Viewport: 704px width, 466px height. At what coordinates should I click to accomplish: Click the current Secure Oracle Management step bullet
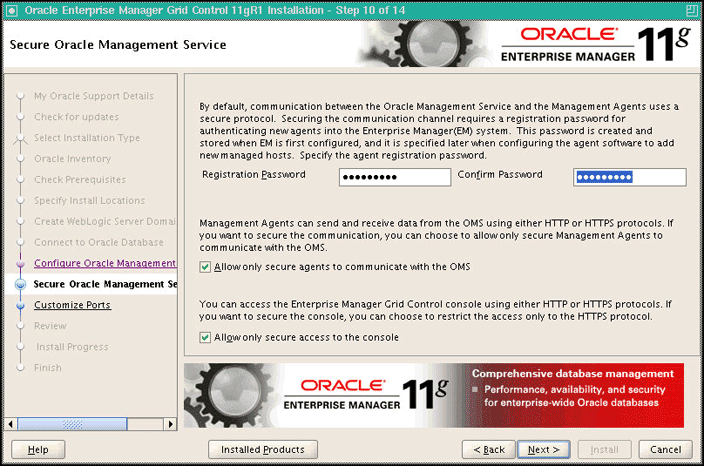click(x=20, y=284)
